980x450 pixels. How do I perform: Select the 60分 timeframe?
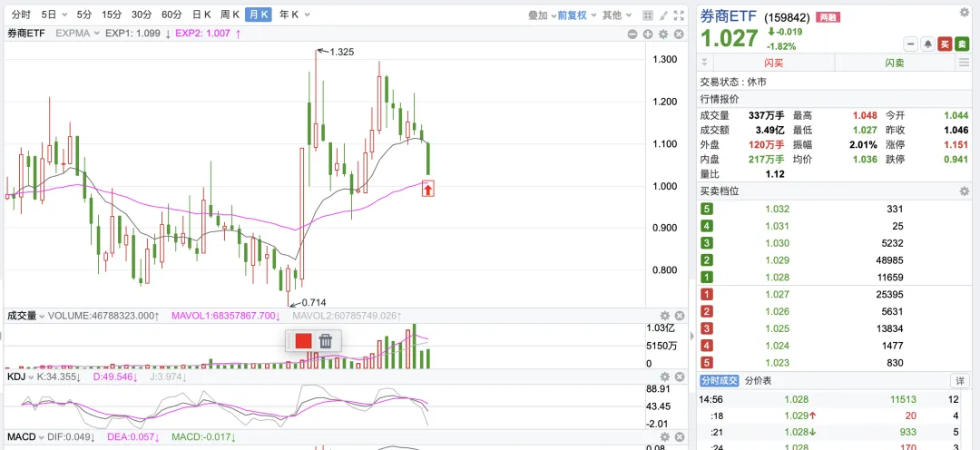click(171, 15)
